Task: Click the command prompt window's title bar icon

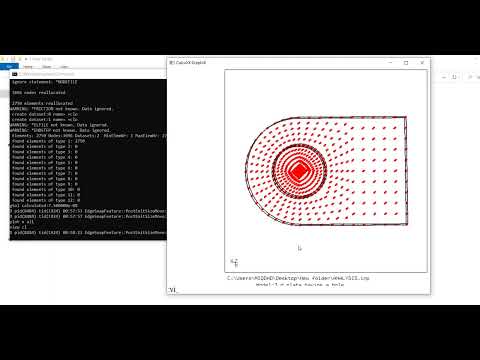Action: 14,74
